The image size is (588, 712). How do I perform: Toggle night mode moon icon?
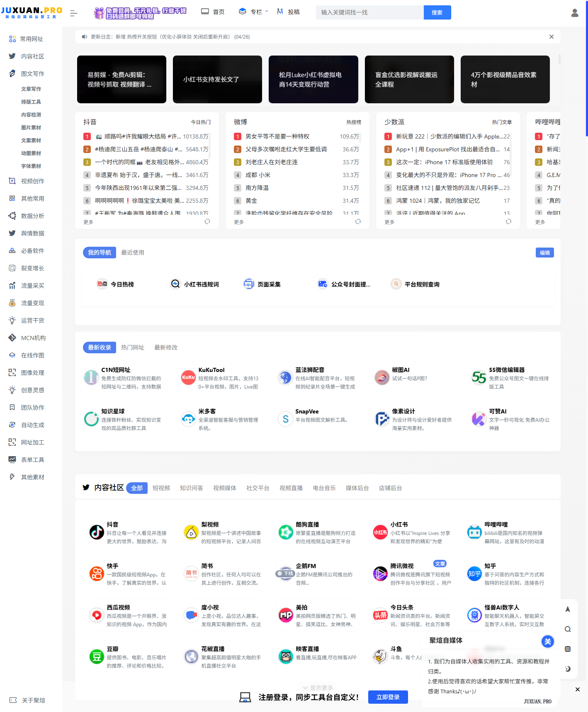[x=568, y=669]
